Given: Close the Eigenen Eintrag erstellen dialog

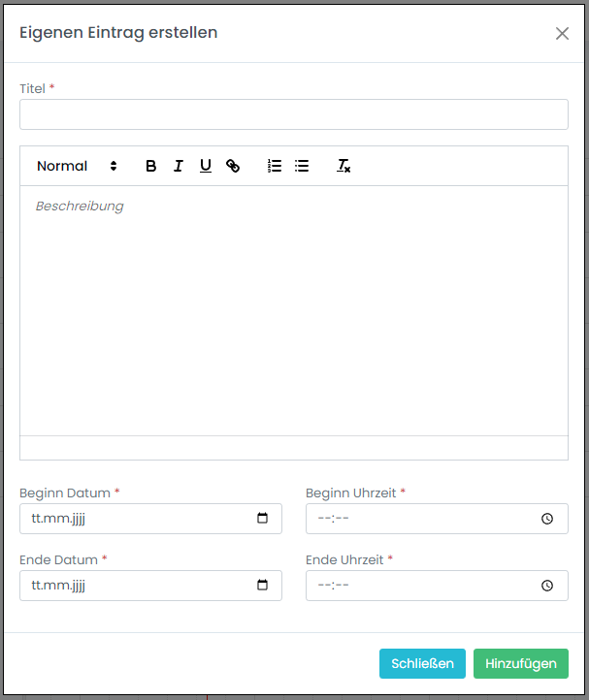Looking at the screenshot, I should 562,33.
